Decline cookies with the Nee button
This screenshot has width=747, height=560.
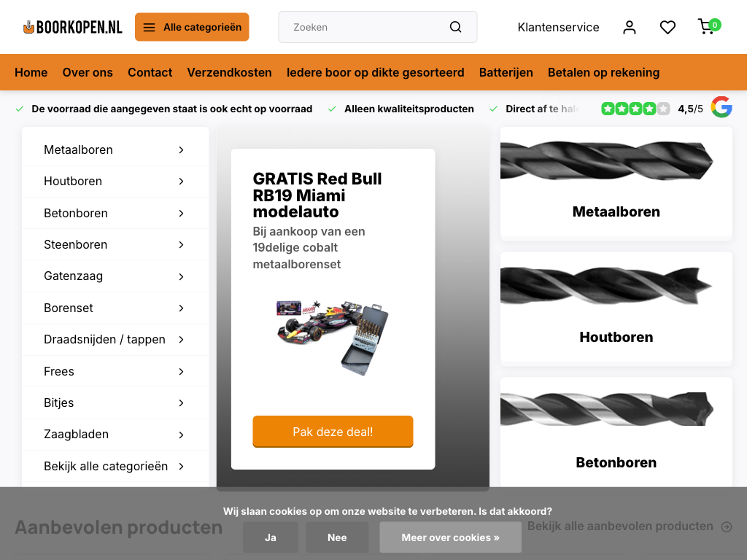[x=337, y=537]
